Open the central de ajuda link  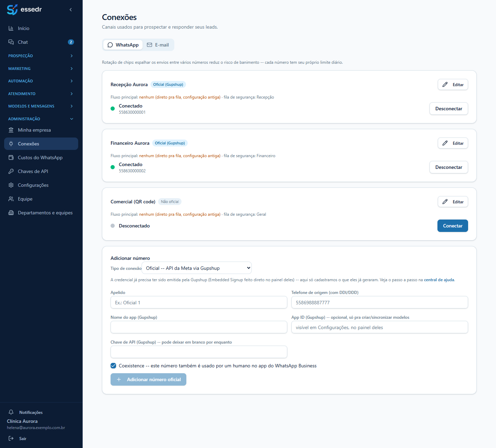point(439,280)
